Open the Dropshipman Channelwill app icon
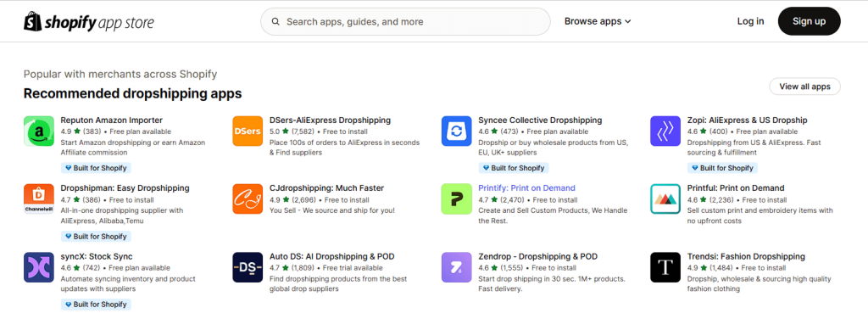Screen dimensions: 868x330 point(39,199)
